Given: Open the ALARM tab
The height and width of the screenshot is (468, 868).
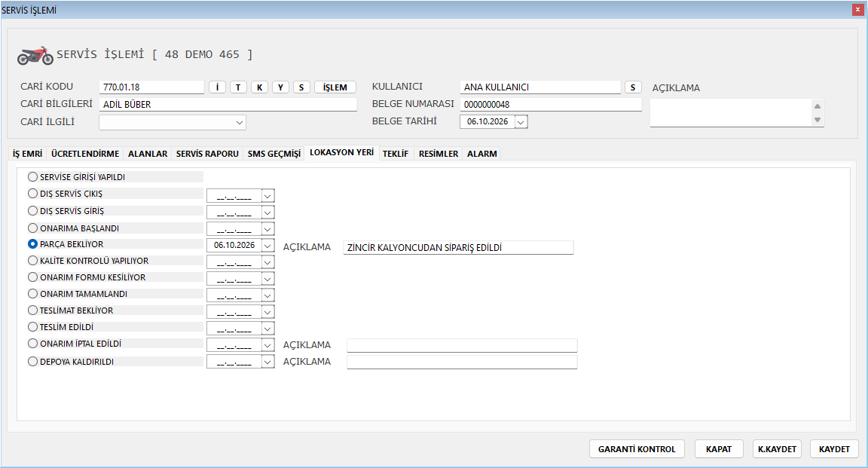Looking at the screenshot, I should point(482,154).
